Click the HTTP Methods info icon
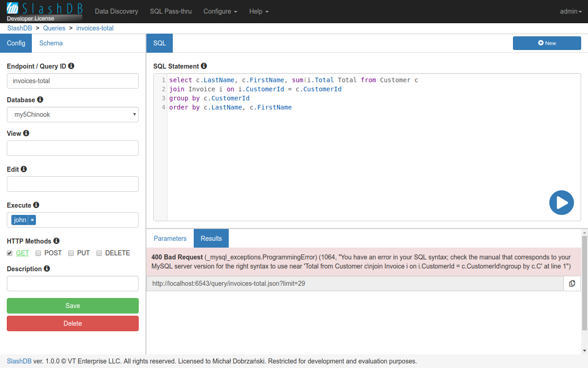 coord(56,241)
